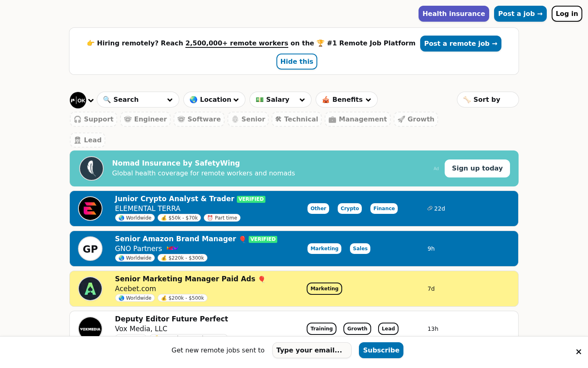Click the Elemental Terra company logo
The width and height of the screenshot is (588, 368).
pyautogui.click(x=90, y=209)
